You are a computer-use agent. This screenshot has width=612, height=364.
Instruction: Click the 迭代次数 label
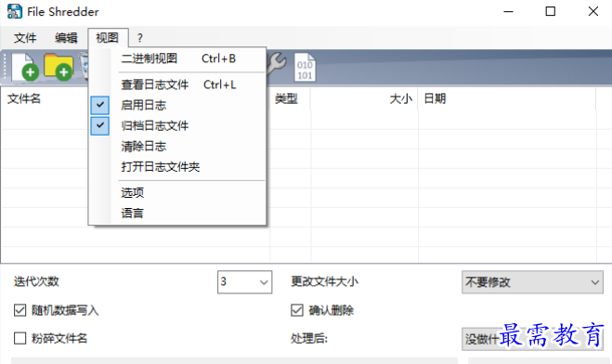[x=36, y=281]
